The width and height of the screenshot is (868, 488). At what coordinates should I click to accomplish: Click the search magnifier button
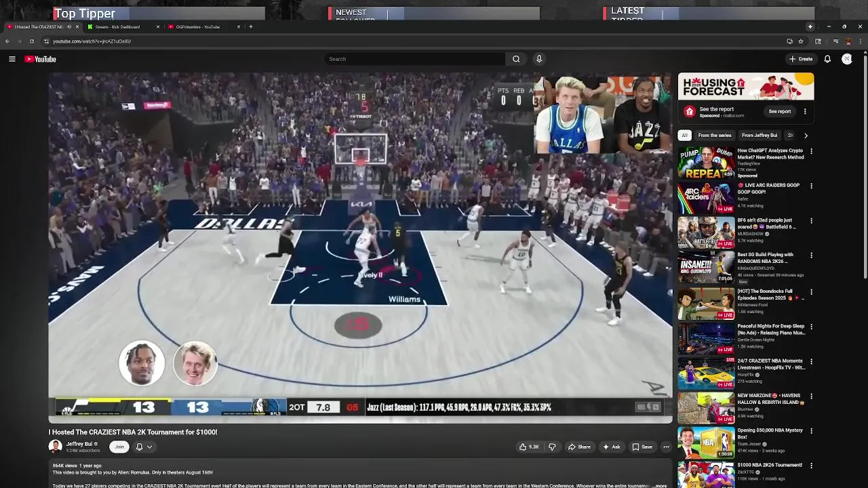pos(516,59)
